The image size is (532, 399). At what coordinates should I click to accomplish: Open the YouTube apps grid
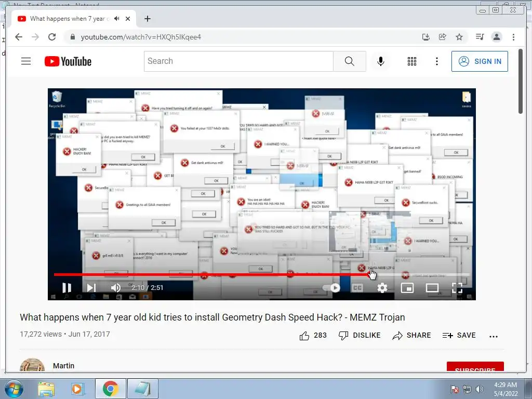[412, 61]
